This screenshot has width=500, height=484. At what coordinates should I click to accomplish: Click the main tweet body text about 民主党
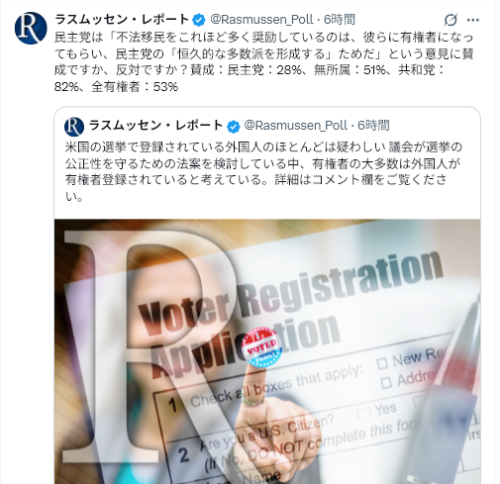(263, 62)
